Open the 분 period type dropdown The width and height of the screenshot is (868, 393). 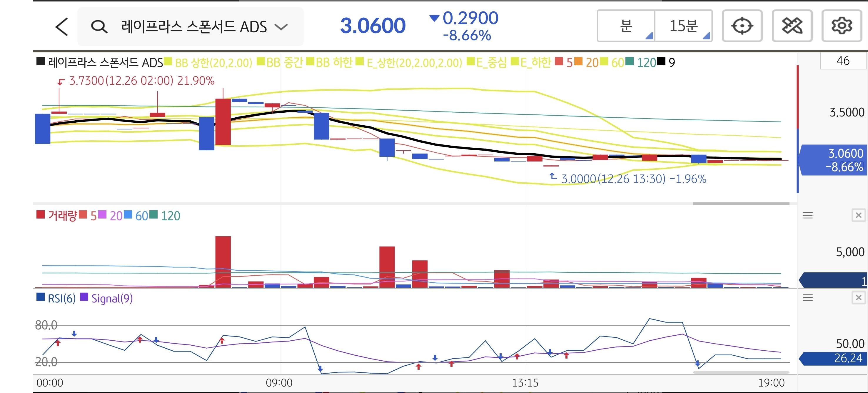tap(626, 26)
